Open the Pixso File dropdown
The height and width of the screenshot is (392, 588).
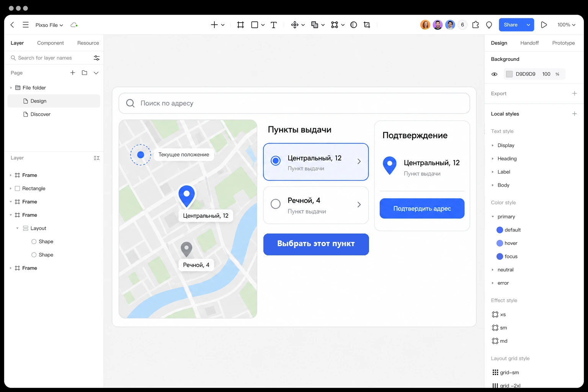coord(49,25)
